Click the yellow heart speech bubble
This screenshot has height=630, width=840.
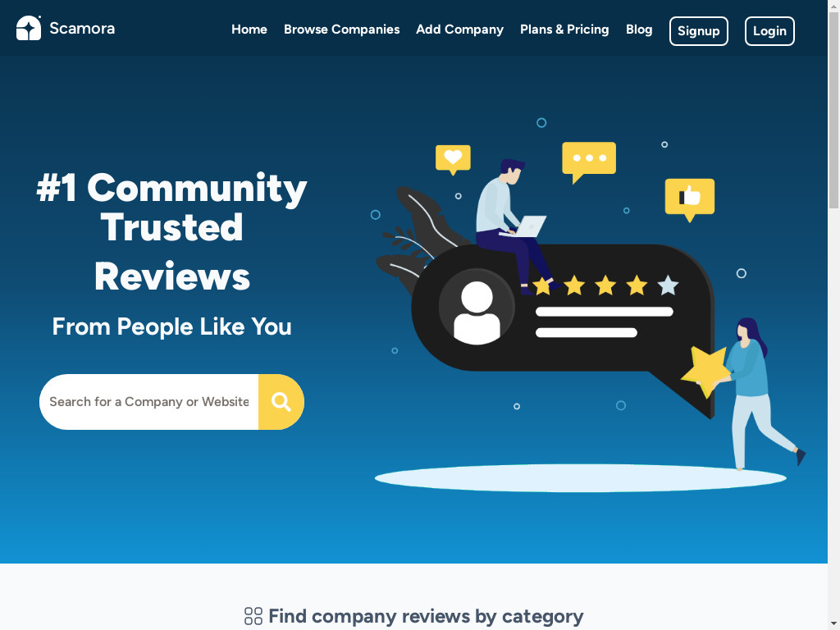(453, 159)
